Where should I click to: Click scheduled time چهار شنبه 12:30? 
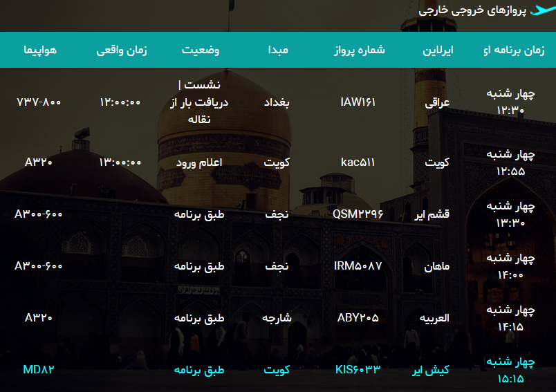(510, 102)
